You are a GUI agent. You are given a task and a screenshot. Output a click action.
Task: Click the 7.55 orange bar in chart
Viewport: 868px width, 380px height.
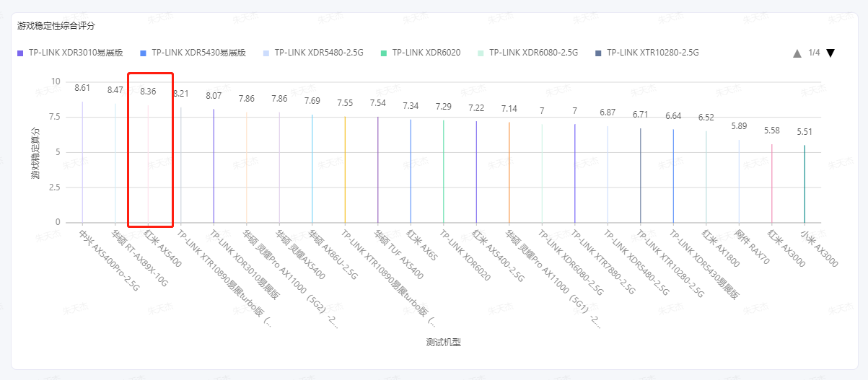[x=345, y=169]
